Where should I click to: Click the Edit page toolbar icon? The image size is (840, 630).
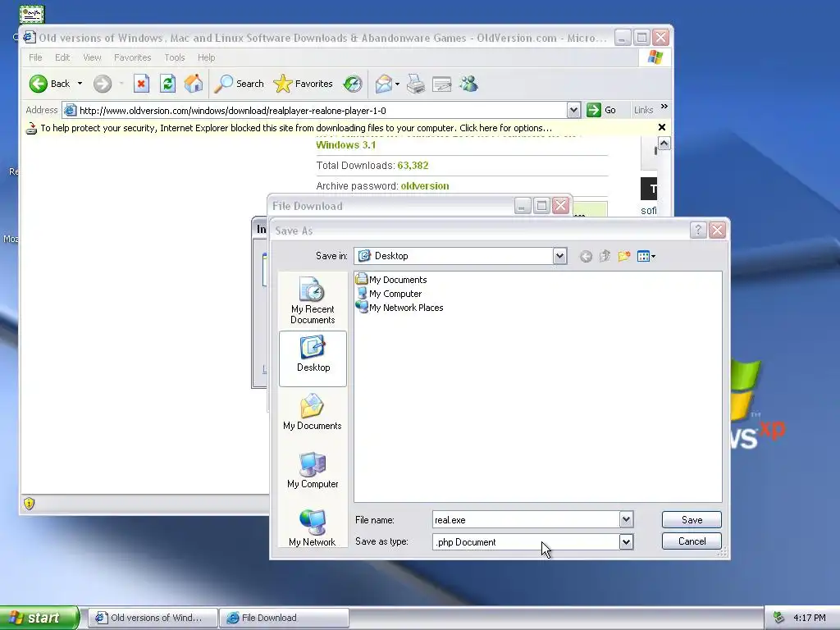tap(442, 84)
